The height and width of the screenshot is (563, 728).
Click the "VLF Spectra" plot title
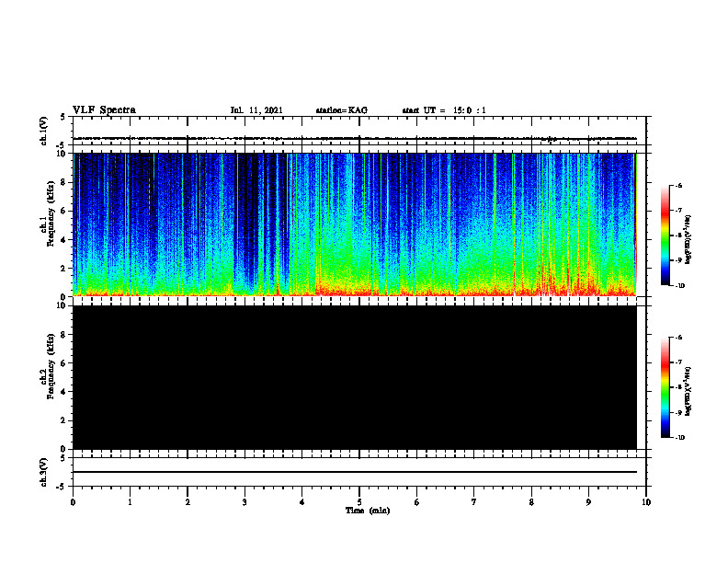coord(104,110)
